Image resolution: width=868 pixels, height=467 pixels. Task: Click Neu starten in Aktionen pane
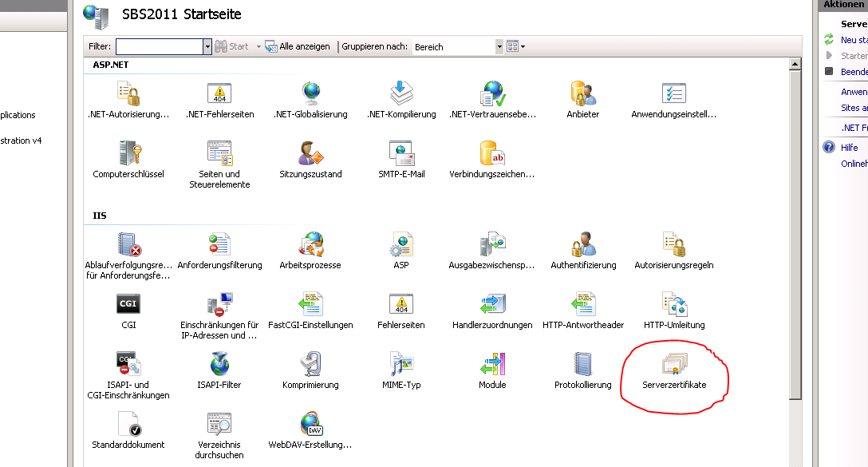pos(854,40)
